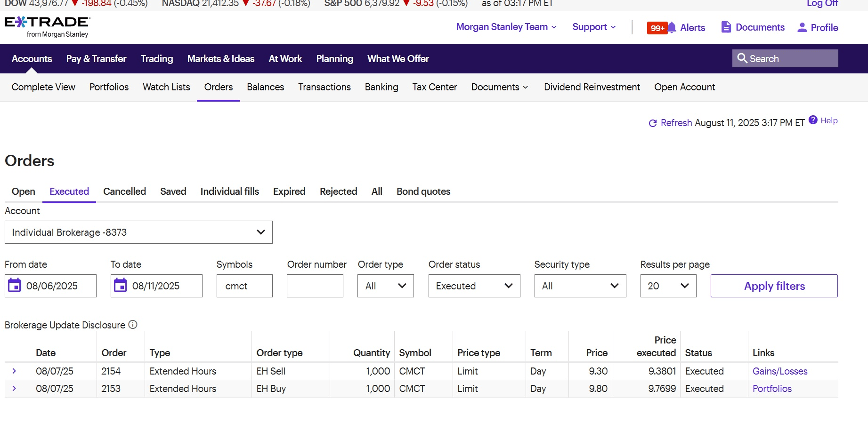Screen dimensions: 868x431
Task: Click the Alerts bell icon
Action: pos(672,27)
